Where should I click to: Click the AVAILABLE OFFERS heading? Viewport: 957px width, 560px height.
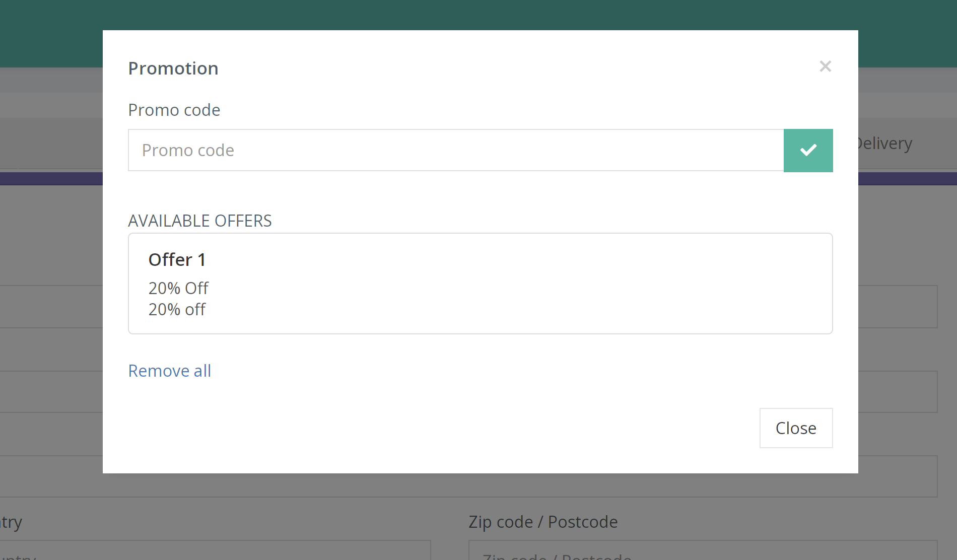click(200, 221)
